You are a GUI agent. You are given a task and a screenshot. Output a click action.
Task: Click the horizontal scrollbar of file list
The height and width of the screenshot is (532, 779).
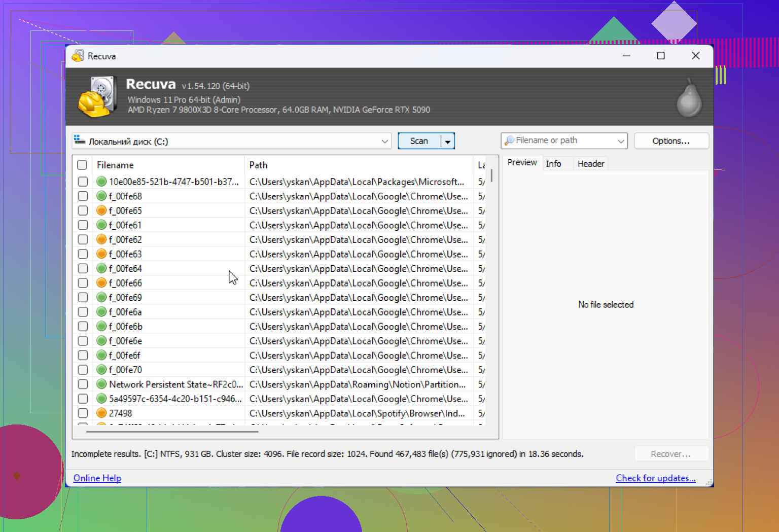172,432
